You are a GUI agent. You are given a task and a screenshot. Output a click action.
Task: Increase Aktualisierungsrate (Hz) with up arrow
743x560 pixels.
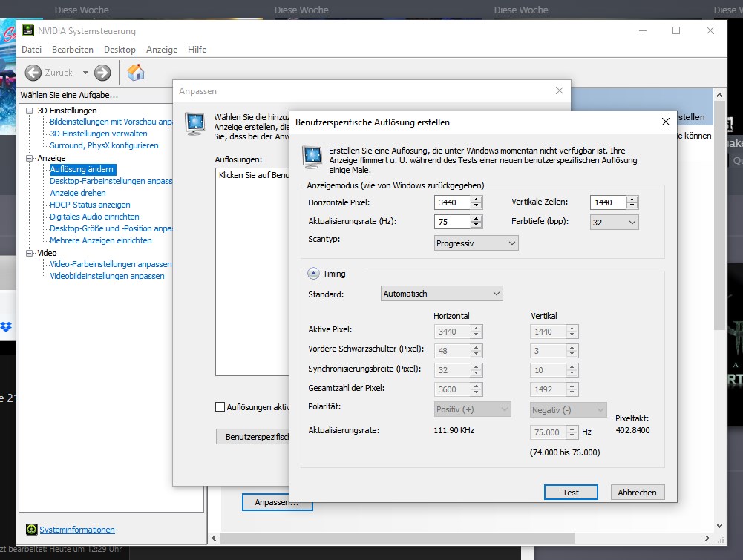coord(477,218)
